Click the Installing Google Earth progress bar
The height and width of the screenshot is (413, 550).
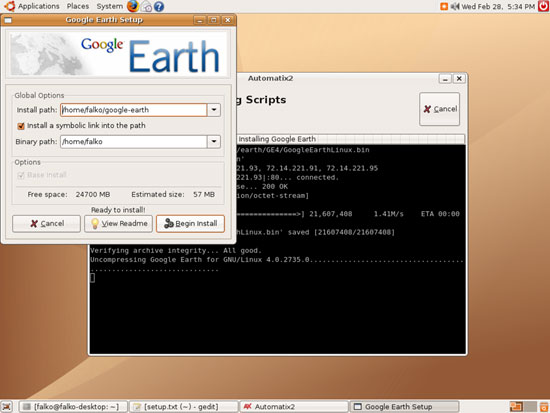click(351, 139)
